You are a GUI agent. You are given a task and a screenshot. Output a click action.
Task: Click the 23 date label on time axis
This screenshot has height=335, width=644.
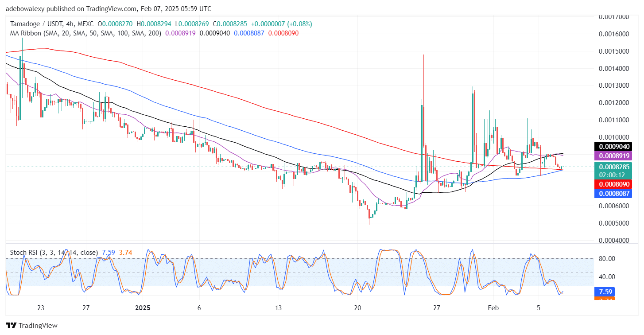[41, 308]
